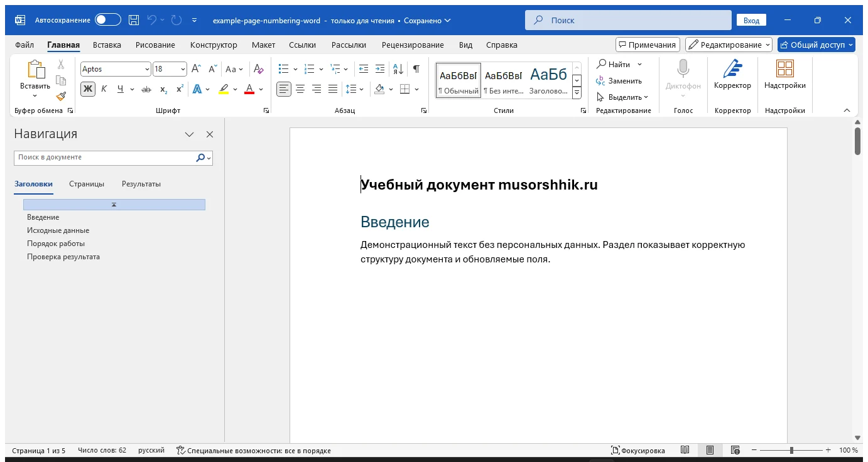The image size is (868, 462).
Task: Open the line spacing dropdown
Action: [362, 89]
